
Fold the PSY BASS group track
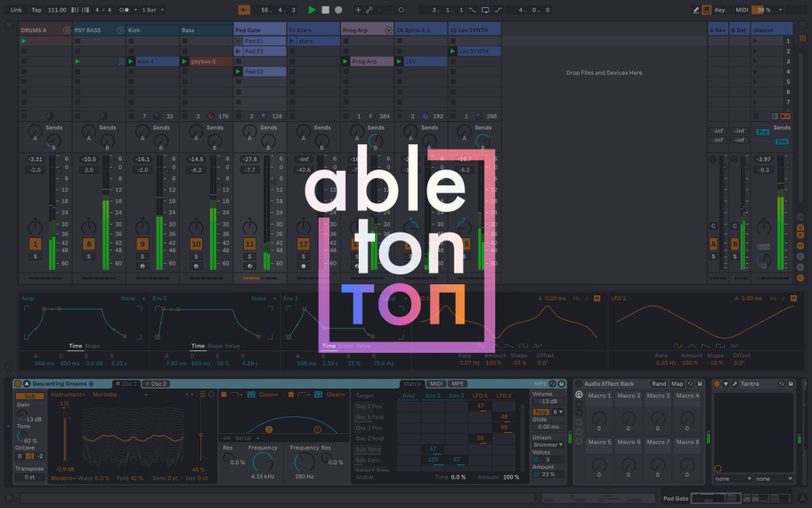[120, 30]
